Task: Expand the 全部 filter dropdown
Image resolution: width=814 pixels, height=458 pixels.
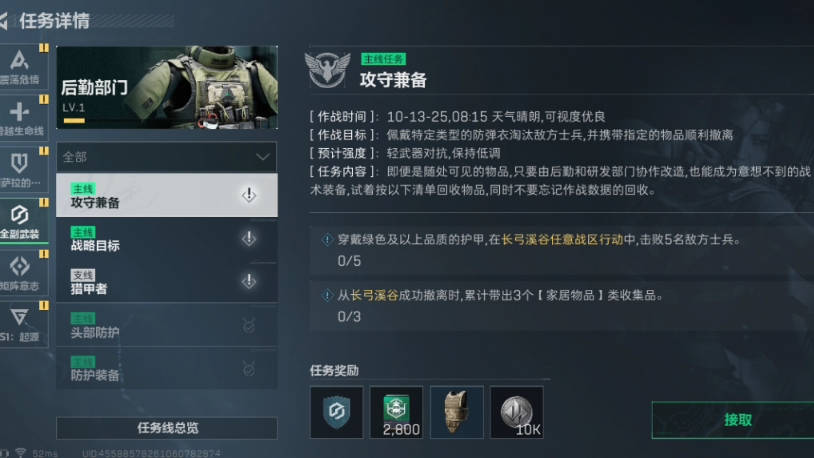Action: point(167,157)
